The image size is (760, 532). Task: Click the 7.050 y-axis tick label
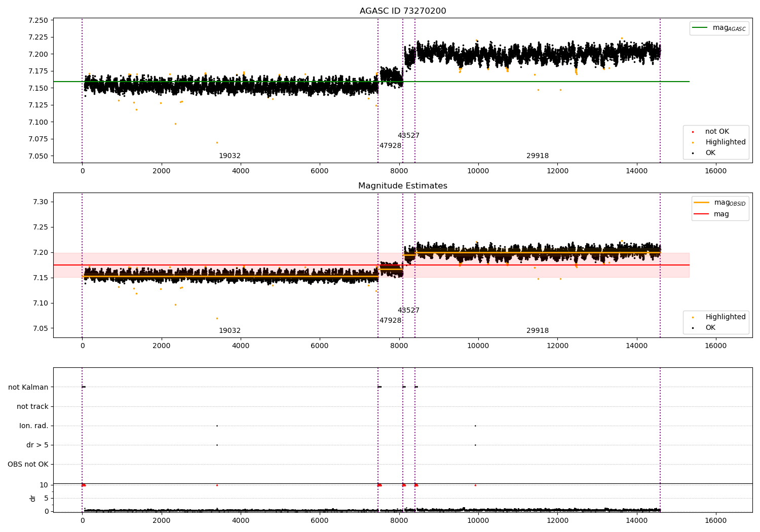coord(39,156)
